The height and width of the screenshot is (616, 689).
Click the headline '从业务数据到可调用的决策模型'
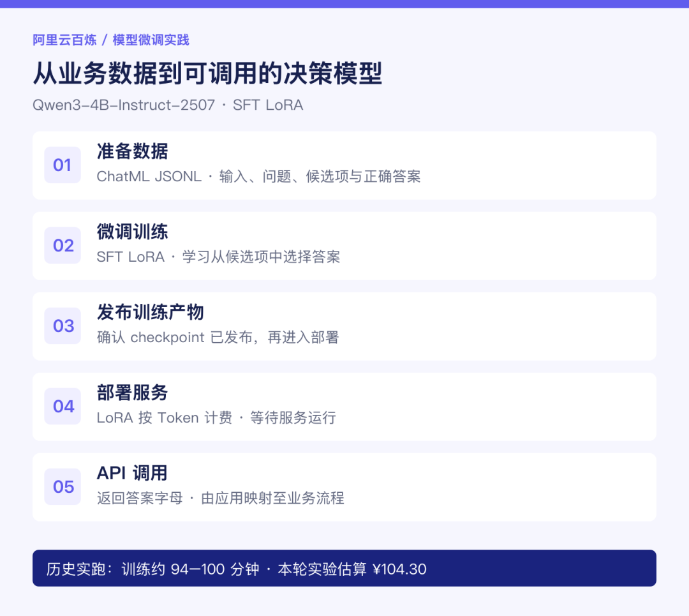(x=207, y=73)
